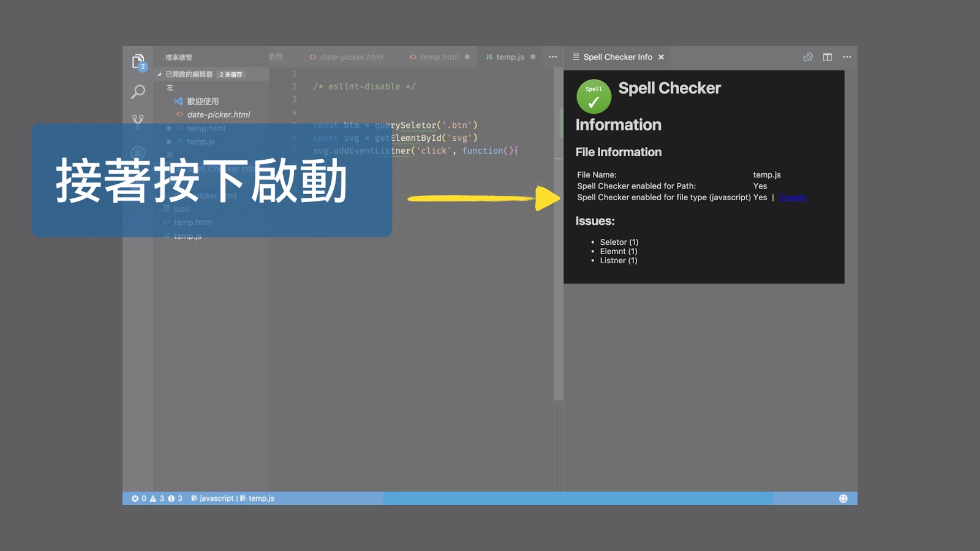Click the Disable link for javascript
This screenshot has height=551, width=980.
793,197
